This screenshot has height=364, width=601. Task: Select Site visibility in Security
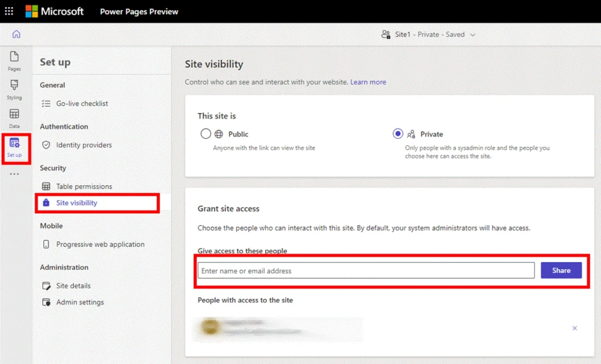(76, 203)
